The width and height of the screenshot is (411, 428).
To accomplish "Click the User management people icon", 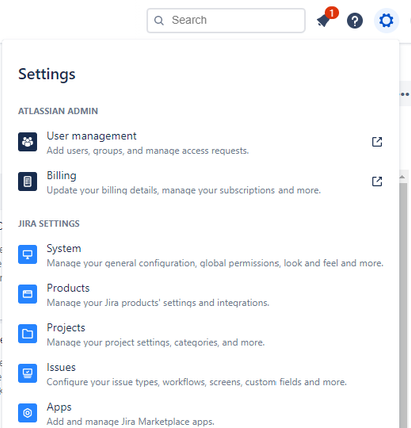I will tap(27, 142).
